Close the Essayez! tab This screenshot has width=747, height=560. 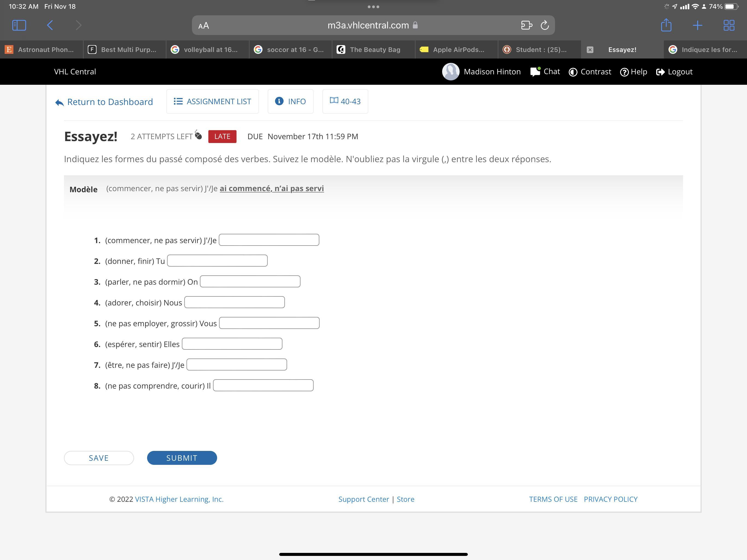[590, 50]
